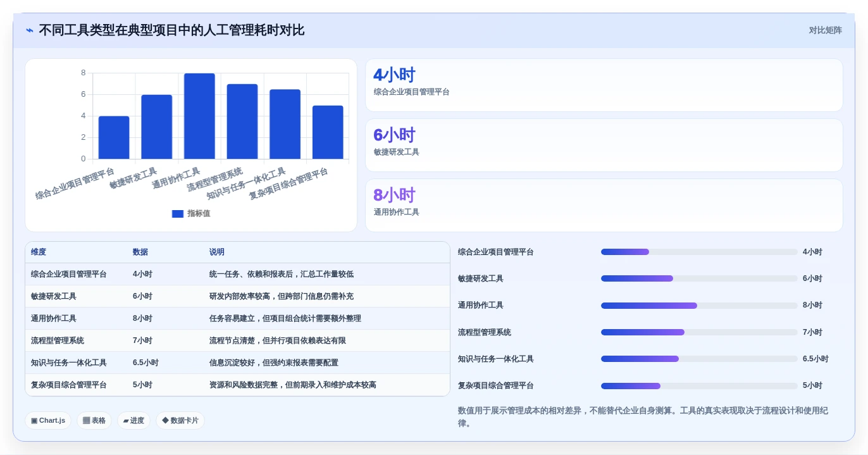The image size is (868, 455).
Task: Click the 对比矩阵 label in the header
Action: [825, 30]
